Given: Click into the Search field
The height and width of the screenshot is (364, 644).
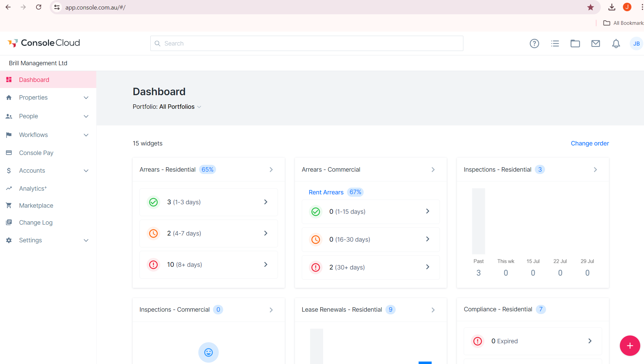Looking at the screenshot, I should (x=307, y=44).
